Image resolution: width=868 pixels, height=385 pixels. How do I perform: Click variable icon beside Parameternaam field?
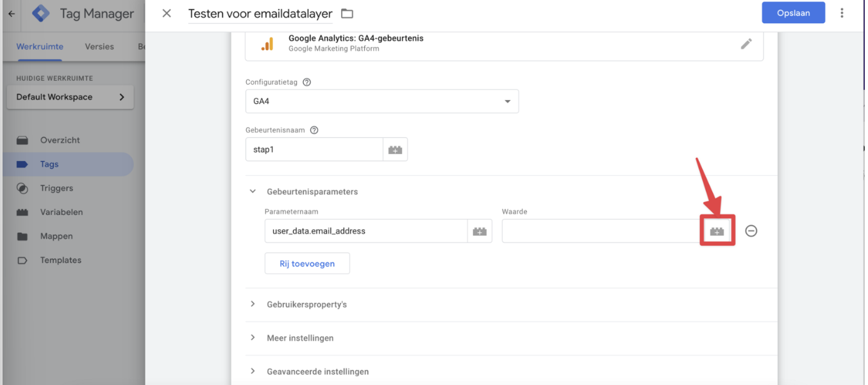tap(480, 231)
